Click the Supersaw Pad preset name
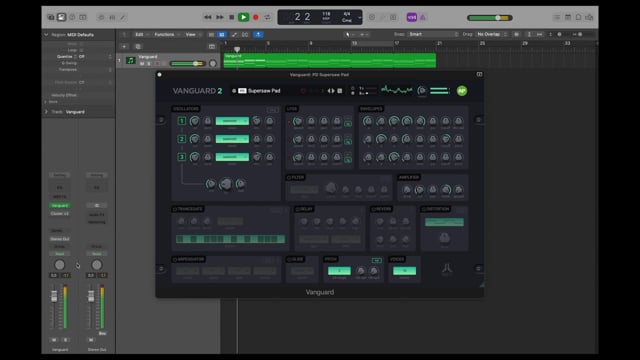The image size is (640, 360). click(x=264, y=91)
